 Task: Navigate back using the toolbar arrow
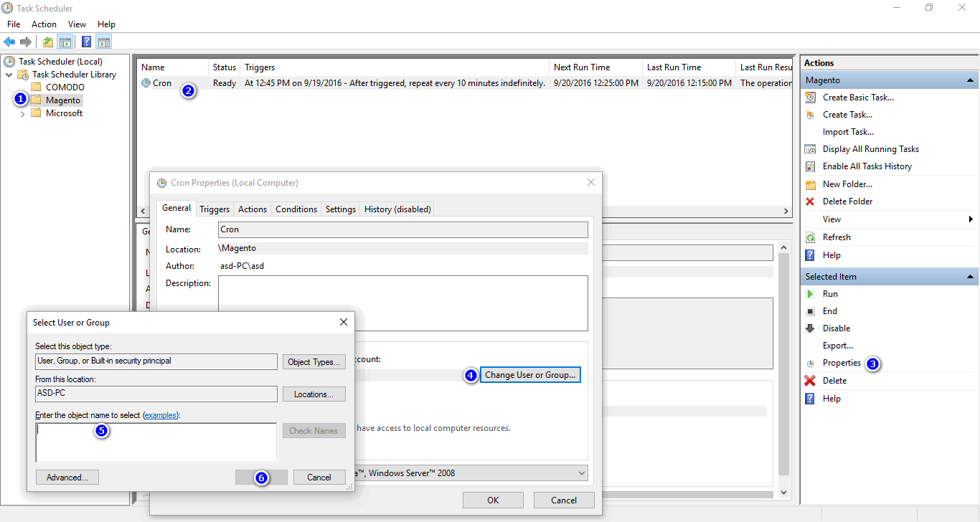point(9,41)
